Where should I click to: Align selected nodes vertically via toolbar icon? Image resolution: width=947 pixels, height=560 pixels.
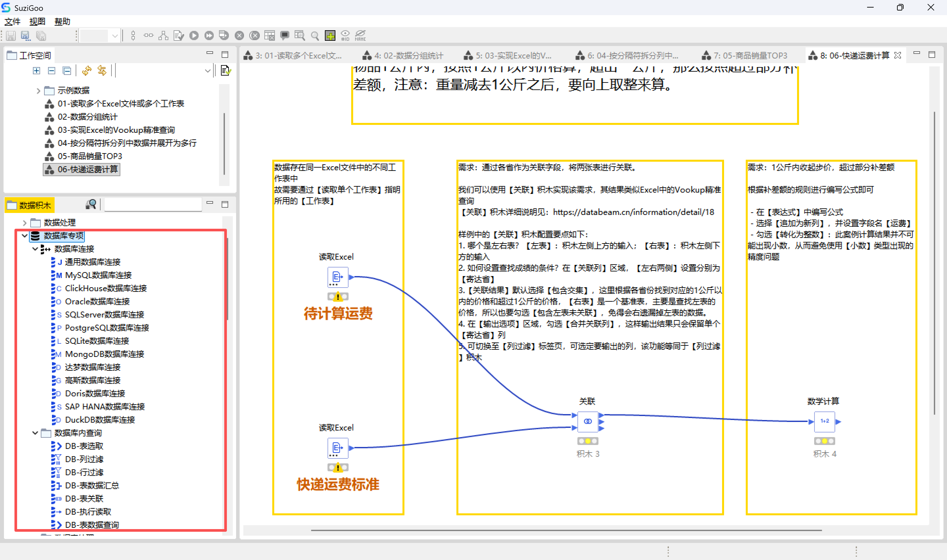pyautogui.click(x=133, y=36)
